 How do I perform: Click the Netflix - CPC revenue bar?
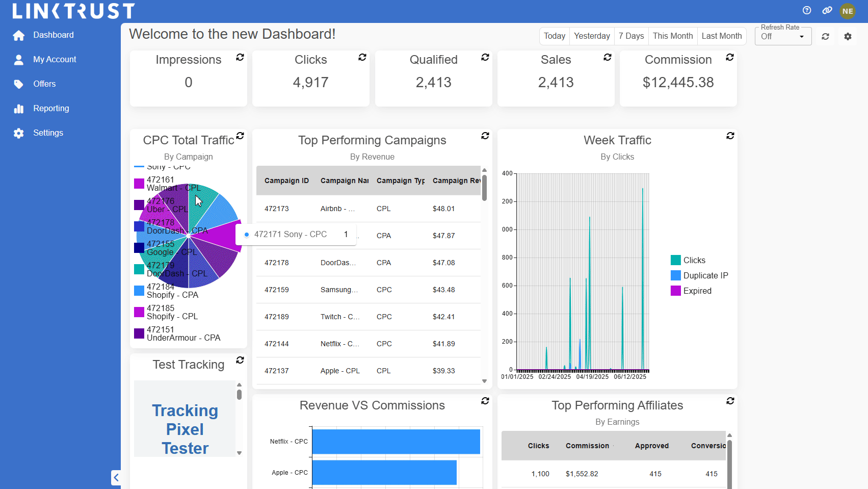[396, 442]
